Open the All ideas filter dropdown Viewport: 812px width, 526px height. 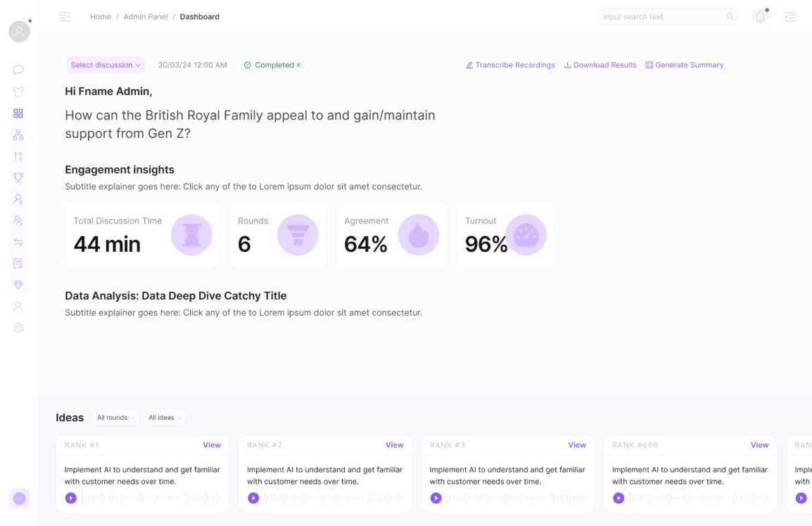(x=165, y=417)
